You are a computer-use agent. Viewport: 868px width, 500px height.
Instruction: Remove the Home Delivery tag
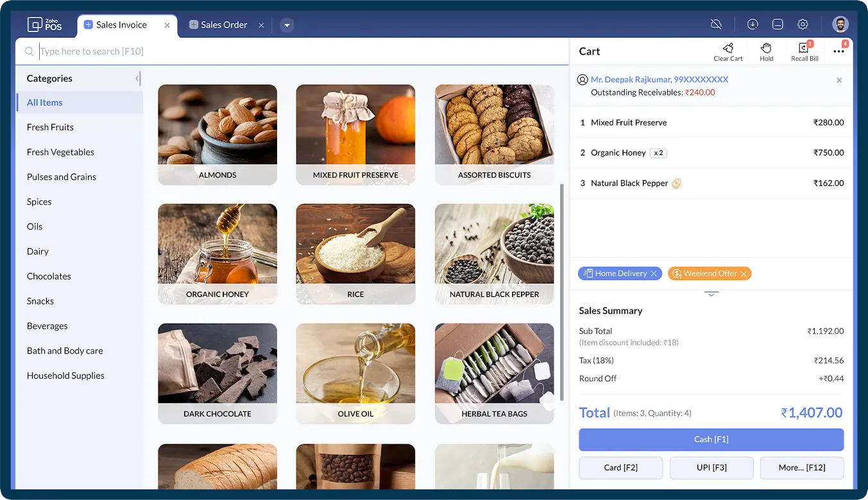pyautogui.click(x=654, y=274)
